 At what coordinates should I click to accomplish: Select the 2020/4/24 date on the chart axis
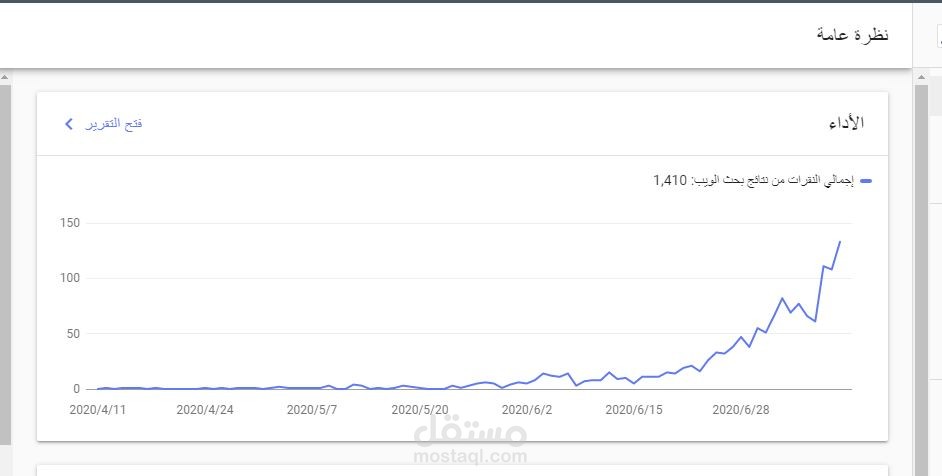coord(205,410)
